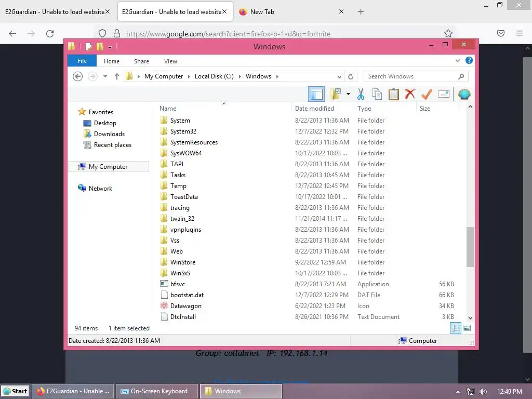Expand the ribbon with the chevron
Viewport: 532px width, 399px height.
457,60
